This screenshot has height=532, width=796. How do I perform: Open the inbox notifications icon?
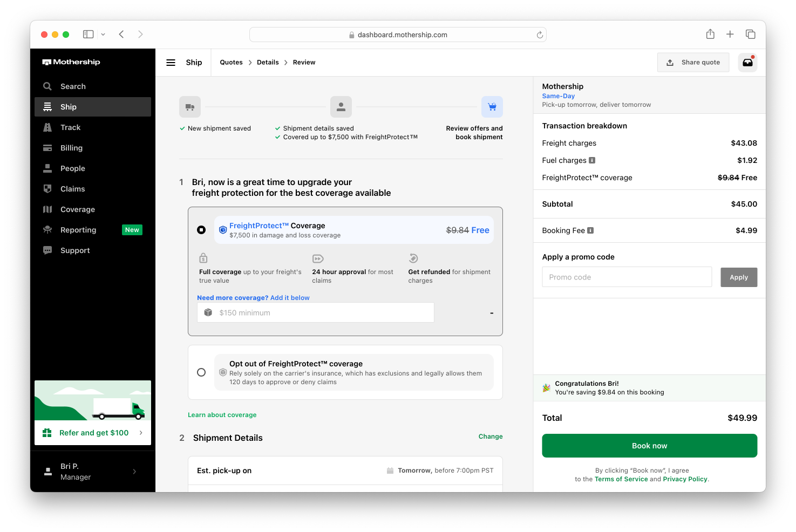coord(747,63)
